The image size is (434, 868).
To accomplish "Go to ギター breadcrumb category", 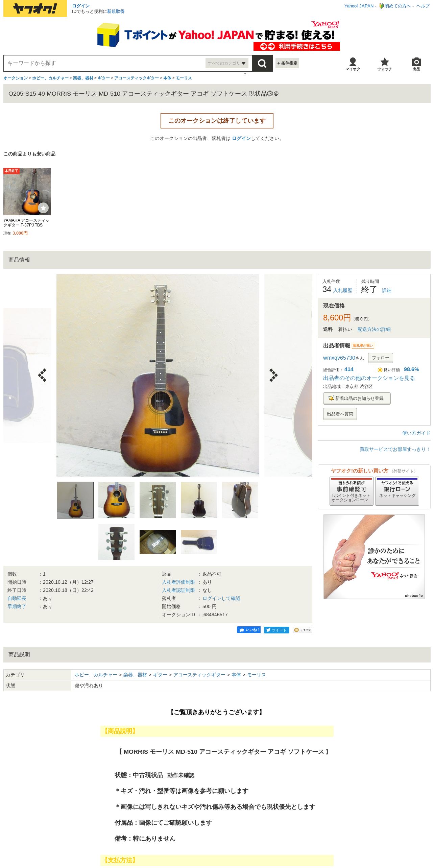I will (x=104, y=78).
